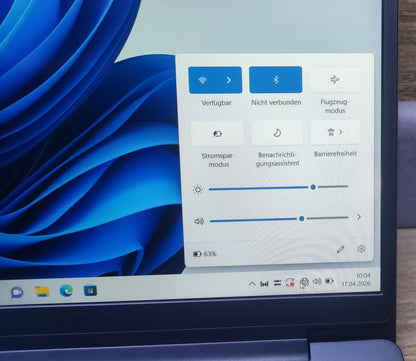This screenshot has width=416, height=361.
Task: Click the volume slider track
Action: coord(279,219)
